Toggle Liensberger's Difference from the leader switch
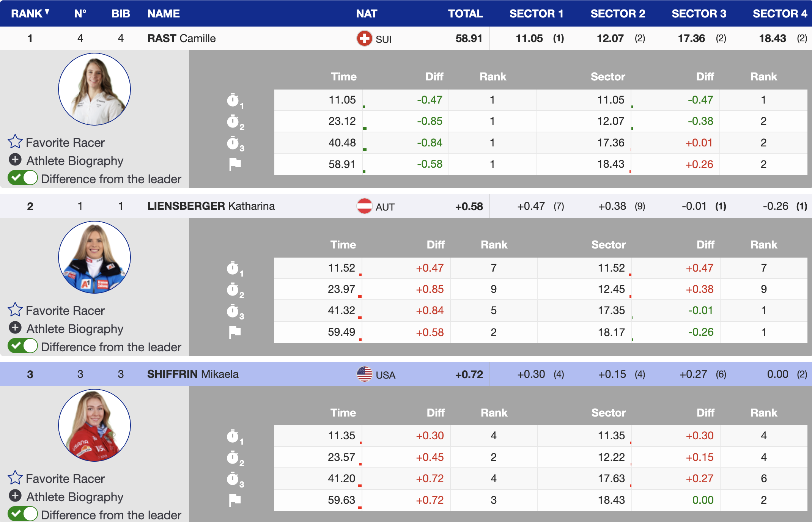This screenshot has width=812, height=522. point(23,346)
